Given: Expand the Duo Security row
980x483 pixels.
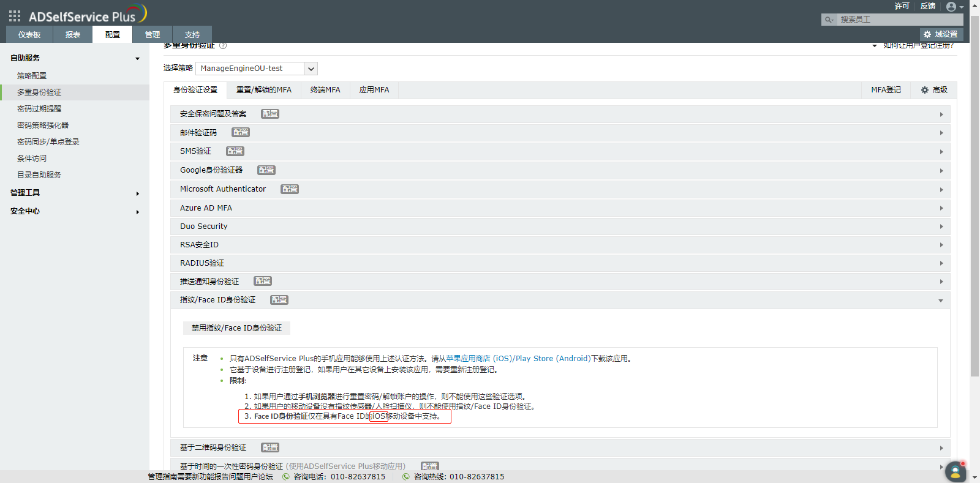Looking at the screenshot, I should click(560, 227).
